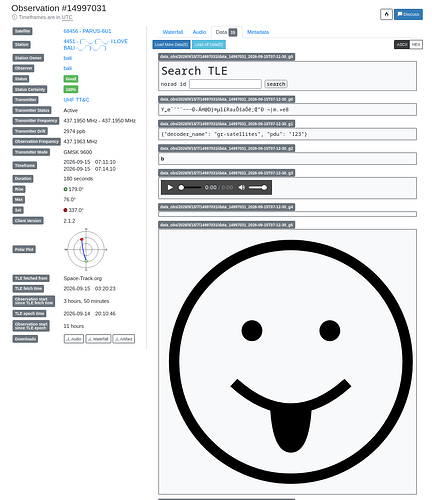Click the audio seek bar
Viewport: 432px width, 500px height.
(x=190, y=187)
